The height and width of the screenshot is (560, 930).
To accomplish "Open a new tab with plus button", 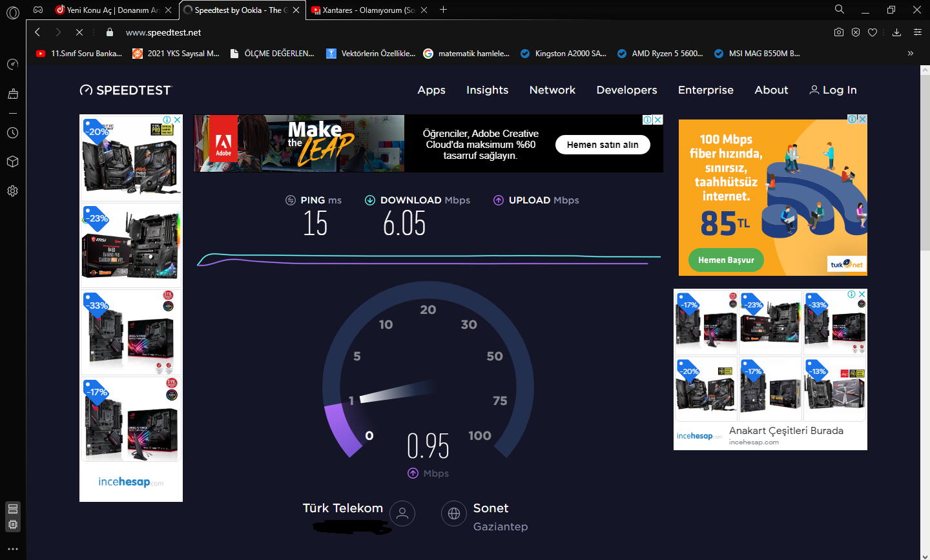I will point(443,10).
